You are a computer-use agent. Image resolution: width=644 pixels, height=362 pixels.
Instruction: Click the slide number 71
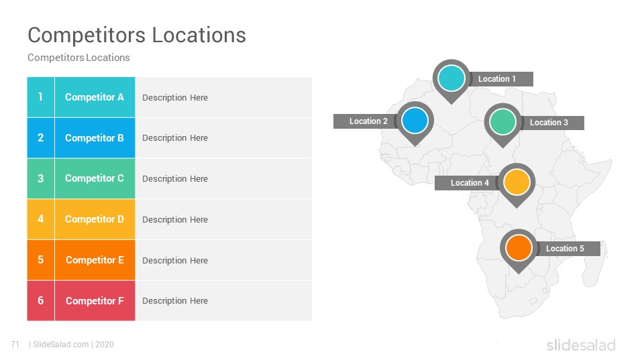[x=15, y=345]
